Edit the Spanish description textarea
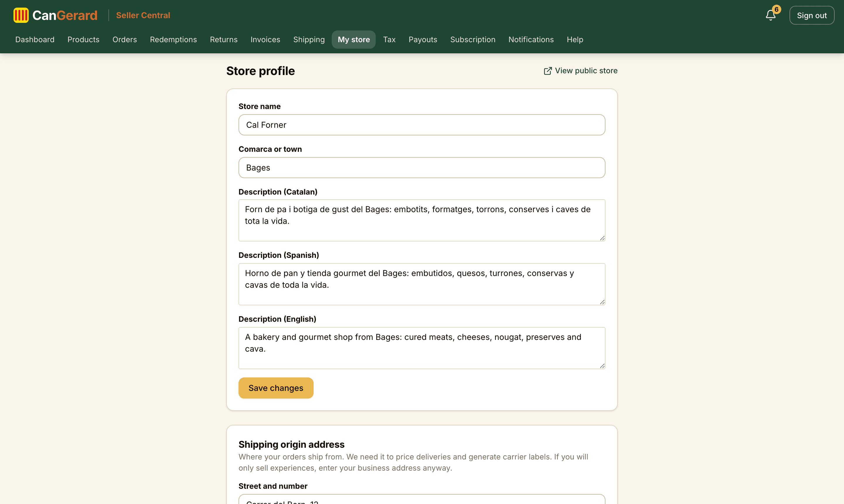Viewport: 844px width, 504px height. point(421,284)
